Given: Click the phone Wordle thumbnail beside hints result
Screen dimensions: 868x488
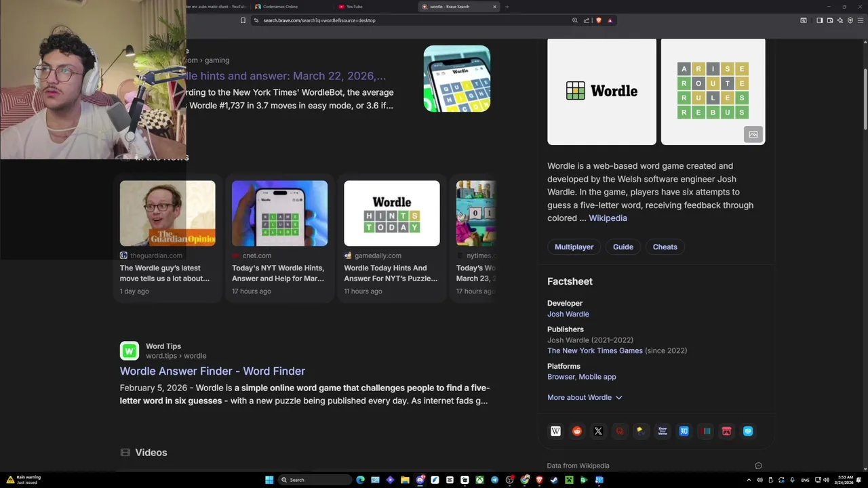Looking at the screenshot, I should (456, 79).
